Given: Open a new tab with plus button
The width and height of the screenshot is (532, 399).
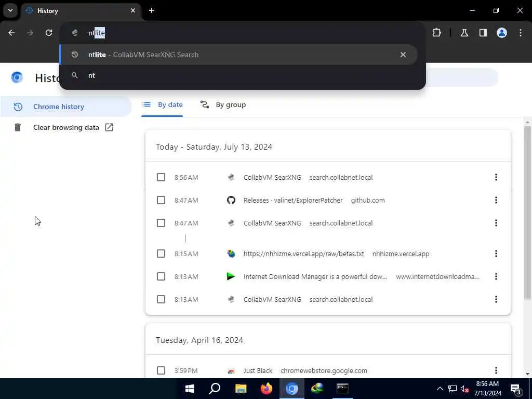Looking at the screenshot, I should click(x=152, y=10).
